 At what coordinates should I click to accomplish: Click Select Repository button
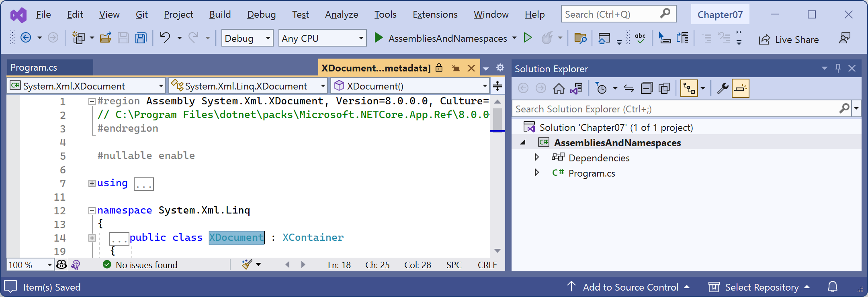click(x=759, y=287)
